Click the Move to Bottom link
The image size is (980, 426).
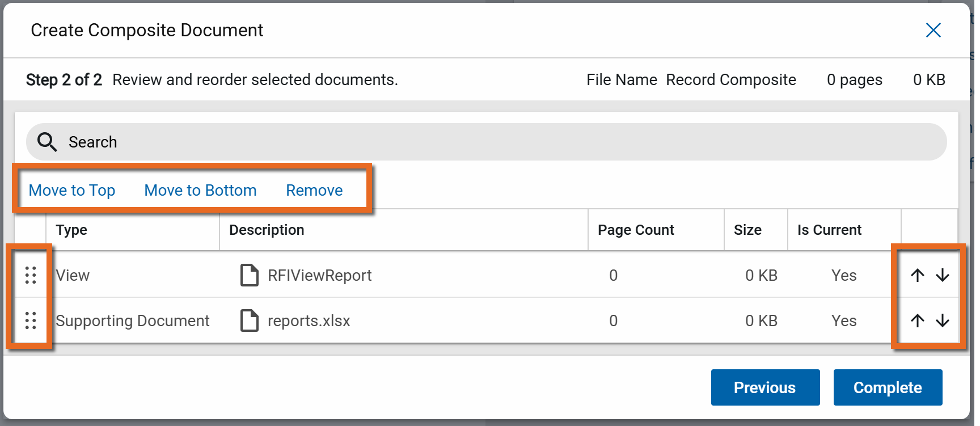point(200,191)
